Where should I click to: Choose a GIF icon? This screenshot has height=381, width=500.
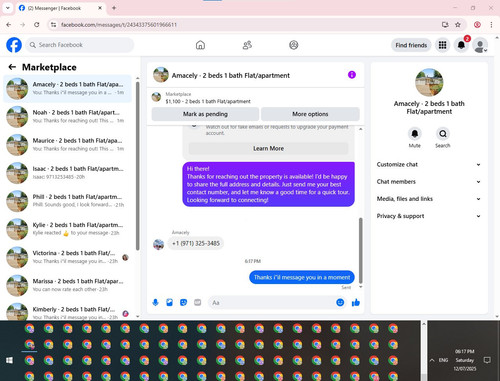[x=197, y=302]
